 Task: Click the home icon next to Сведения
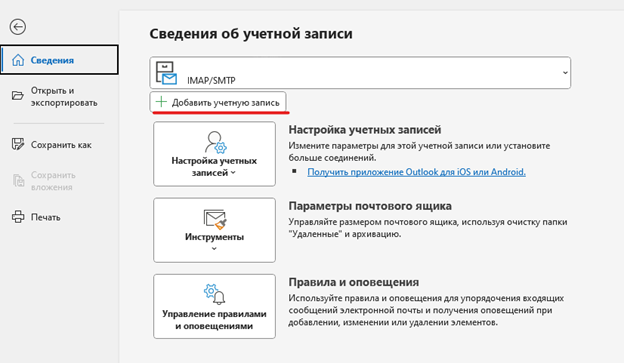[x=18, y=60]
